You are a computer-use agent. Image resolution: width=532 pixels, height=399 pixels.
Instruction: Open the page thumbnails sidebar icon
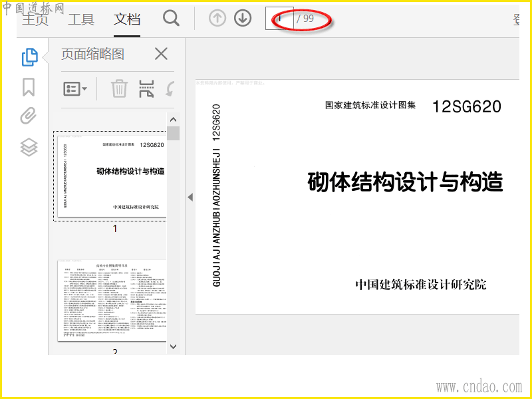tap(29, 57)
